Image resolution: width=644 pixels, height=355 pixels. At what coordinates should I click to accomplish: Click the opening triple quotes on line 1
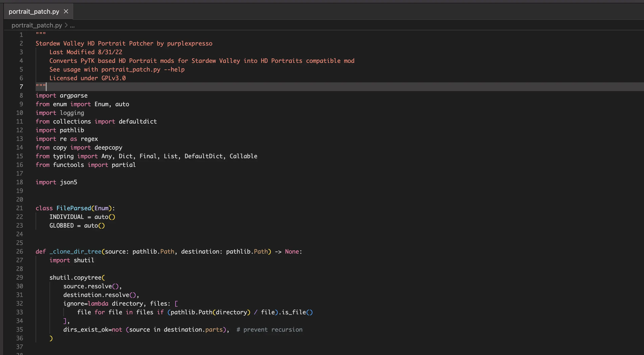tap(40, 34)
